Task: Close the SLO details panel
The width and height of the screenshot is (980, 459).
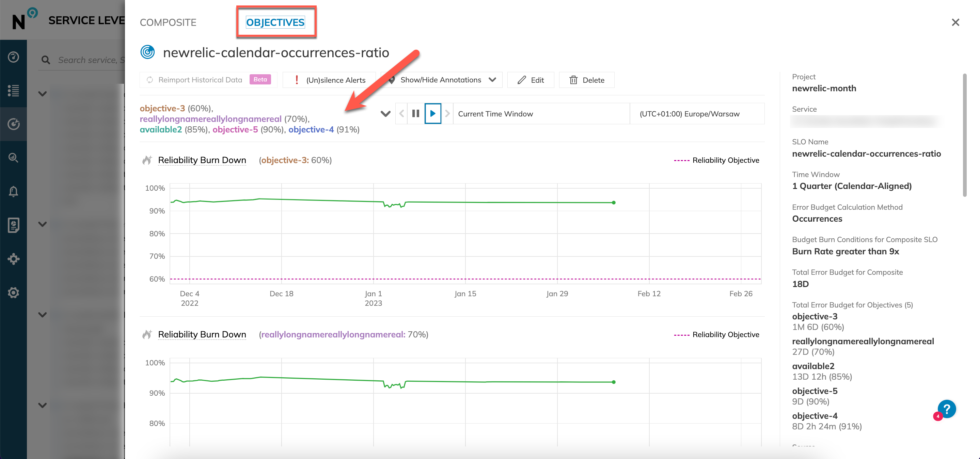Action: pos(955,22)
